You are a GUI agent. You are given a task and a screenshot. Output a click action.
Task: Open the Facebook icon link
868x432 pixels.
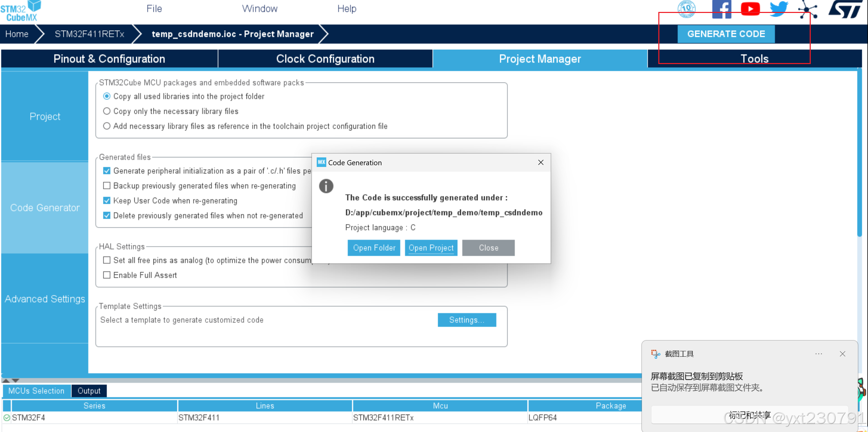coord(721,9)
